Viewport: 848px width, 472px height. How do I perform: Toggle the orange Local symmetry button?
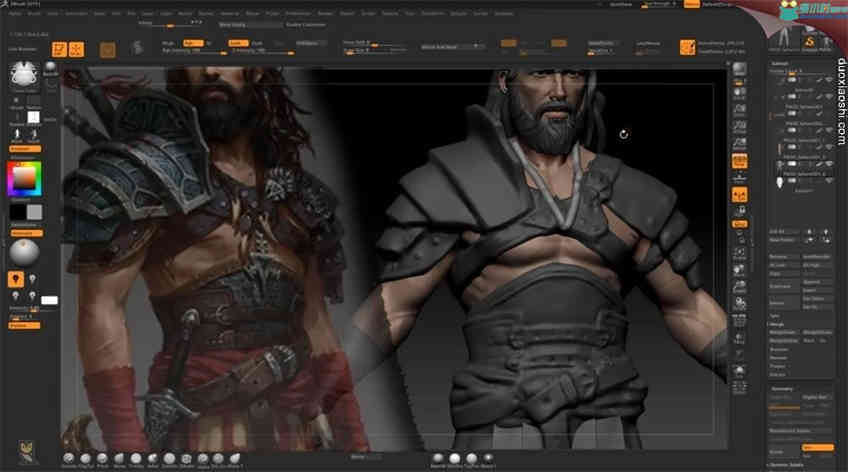click(x=739, y=195)
